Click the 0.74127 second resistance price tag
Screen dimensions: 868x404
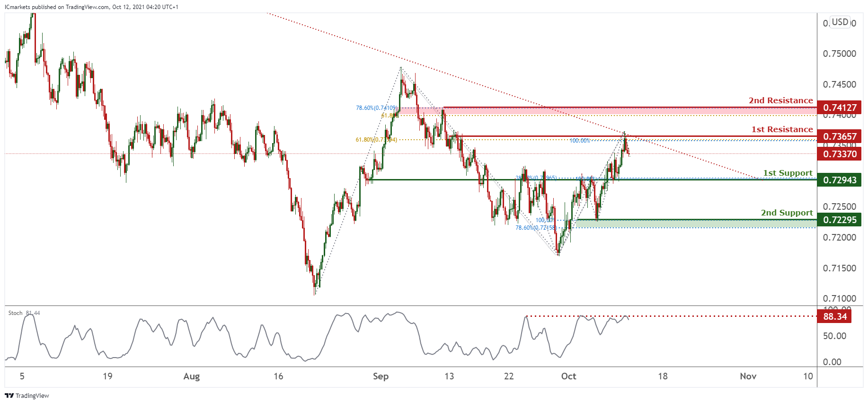[x=839, y=108]
